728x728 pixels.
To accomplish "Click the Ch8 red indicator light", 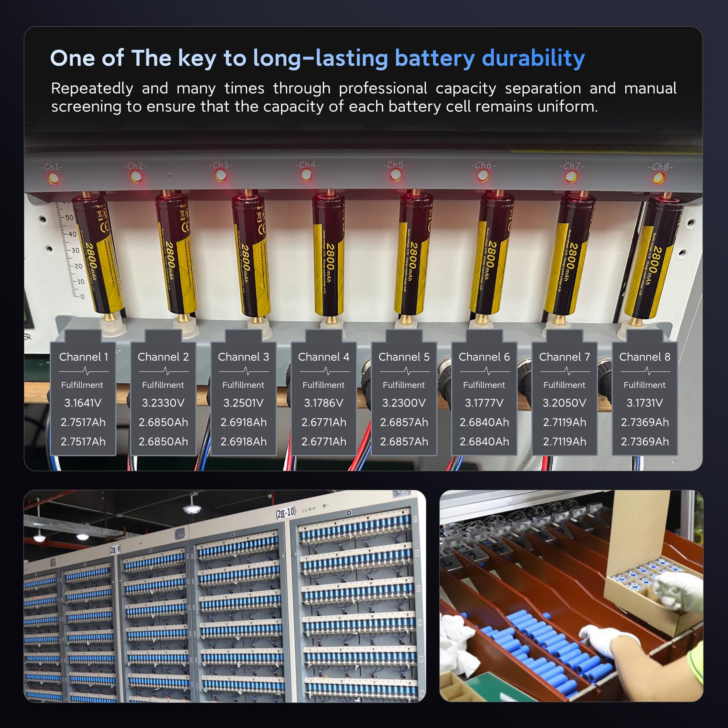I will click(659, 177).
